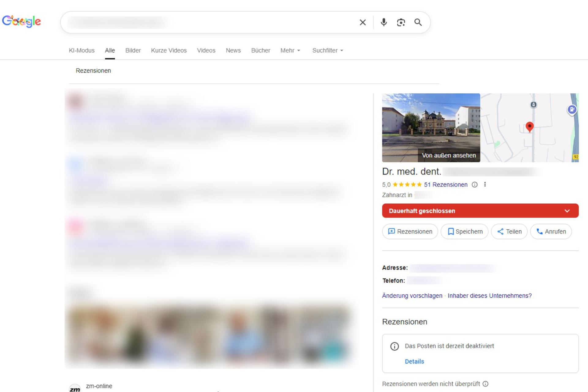Share the listing using the Teilen button
The width and height of the screenshot is (588, 392).
pyautogui.click(x=509, y=232)
